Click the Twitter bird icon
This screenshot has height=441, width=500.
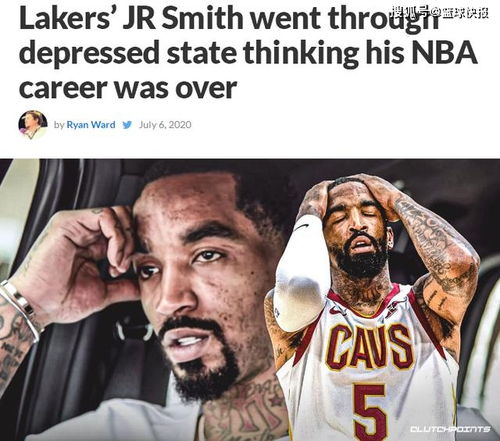[127, 125]
